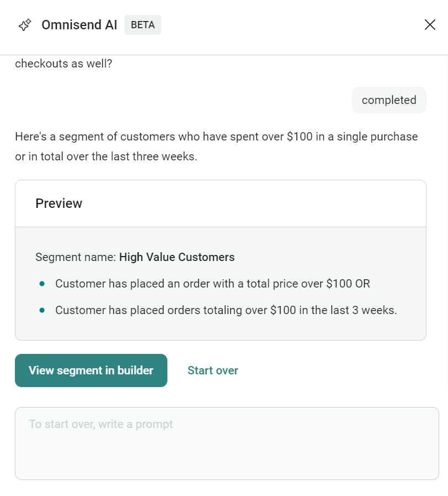The image size is (448, 496).
Task: Click the View segment in builder button
Action: (91, 370)
